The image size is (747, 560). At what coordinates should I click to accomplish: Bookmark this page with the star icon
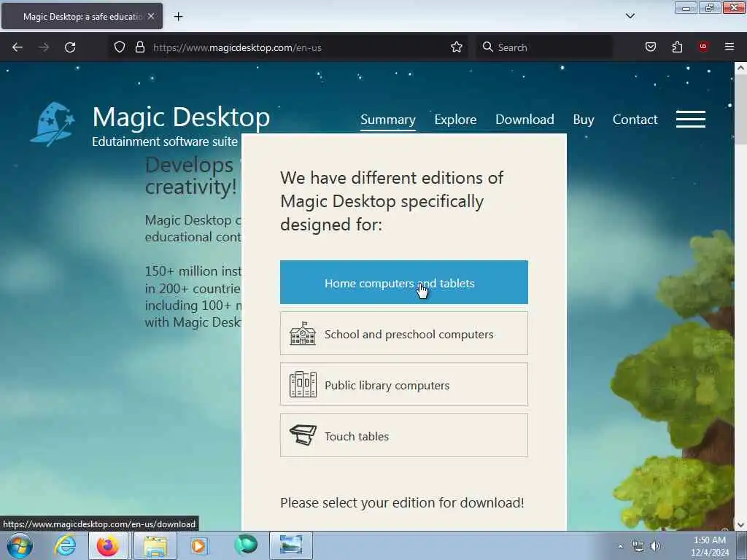457,47
